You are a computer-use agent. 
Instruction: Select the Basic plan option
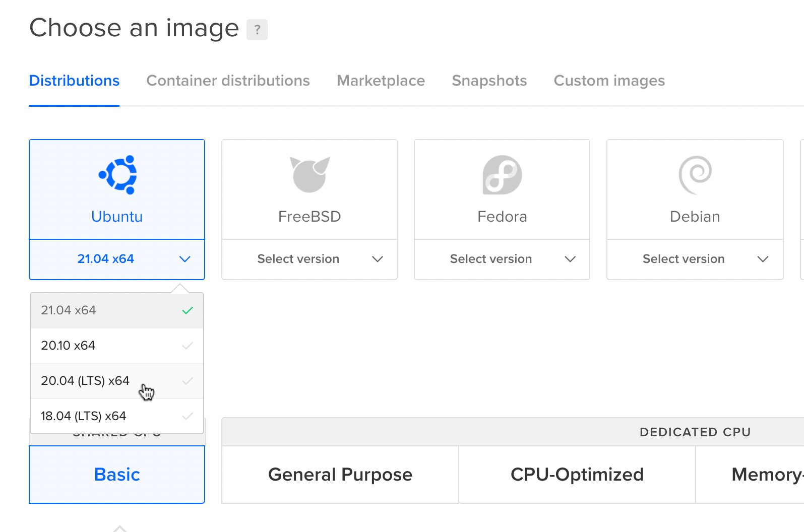pyautogui.click(x=117, y=475)
